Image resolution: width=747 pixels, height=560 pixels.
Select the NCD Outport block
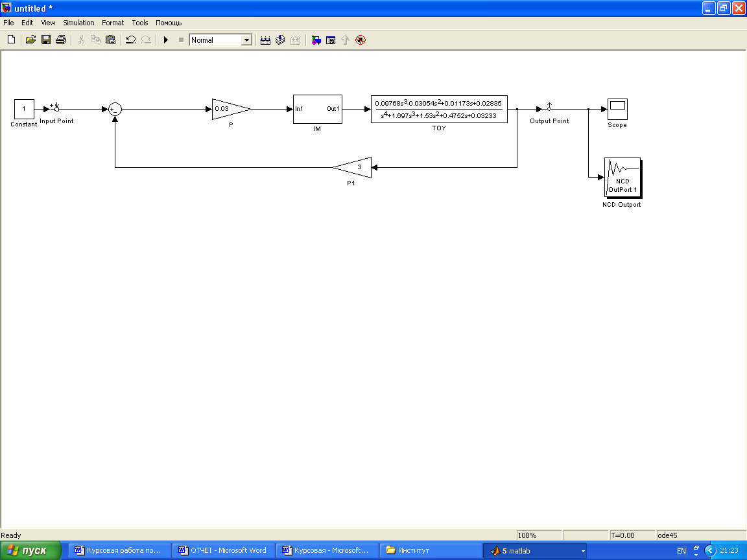tap(622, 177)
